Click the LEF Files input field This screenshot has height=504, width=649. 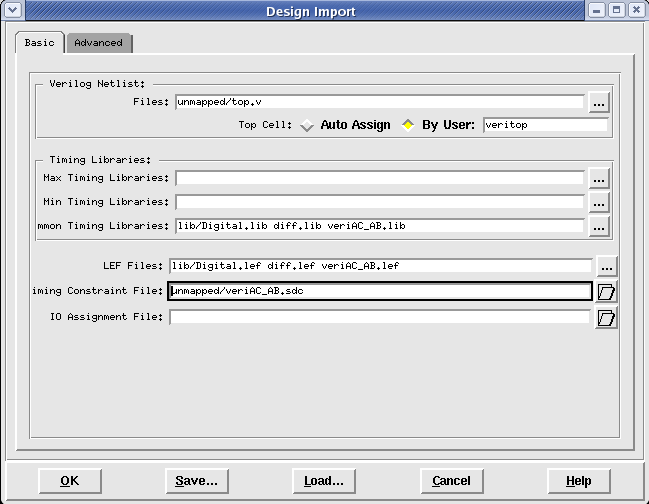coord(381,266)
